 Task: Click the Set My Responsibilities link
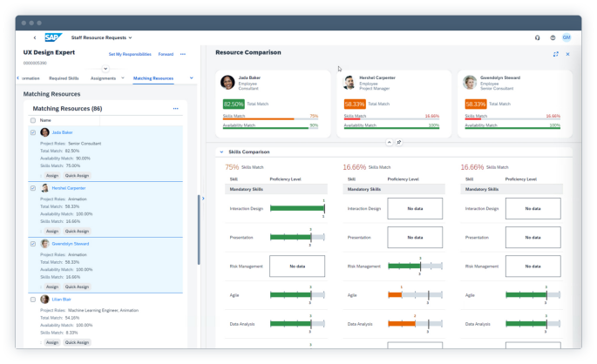(x=128, y=54)
